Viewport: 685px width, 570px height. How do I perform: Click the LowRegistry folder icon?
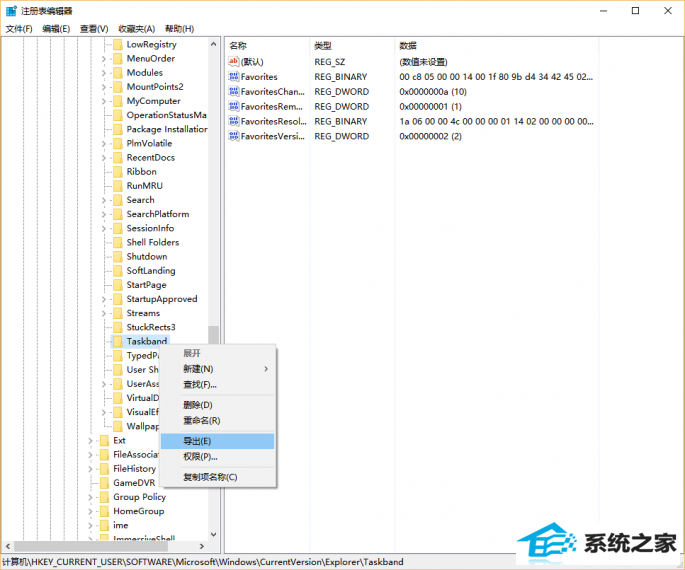click(x=118, y=45)
